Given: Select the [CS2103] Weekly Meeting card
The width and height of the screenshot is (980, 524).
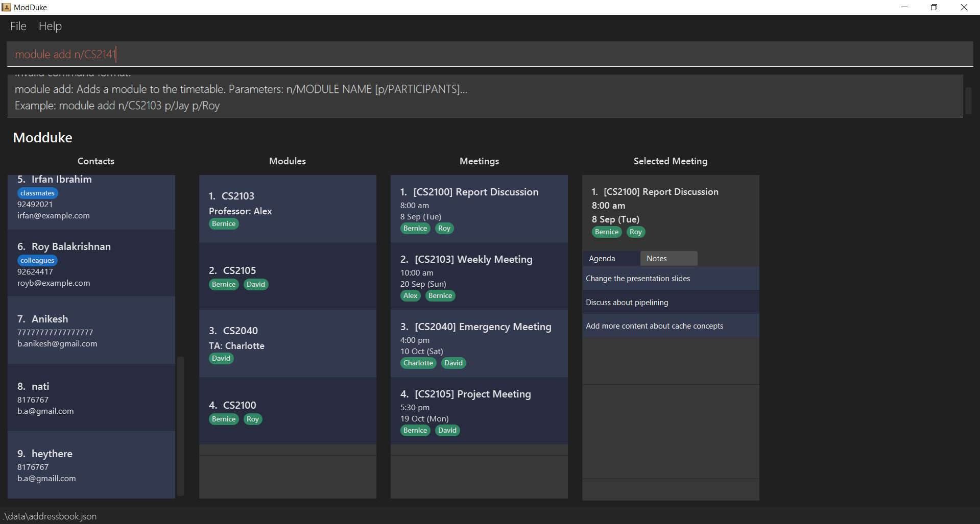Looking at the screenshot, I should tap(479, 277).
